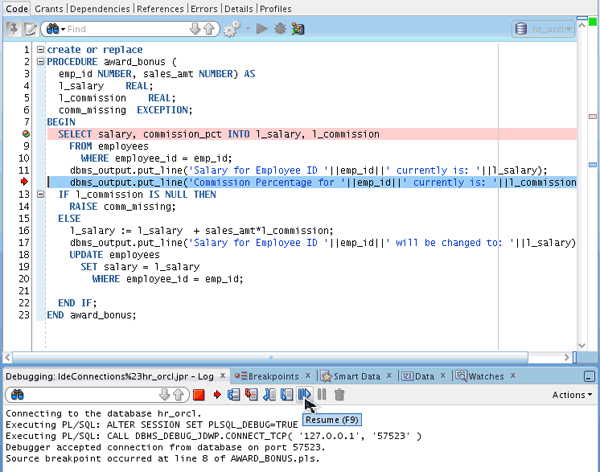This screenshot has height=472, width=600.
Task: Click the Run procedure green arrow icon
Action: coord(261,29)
